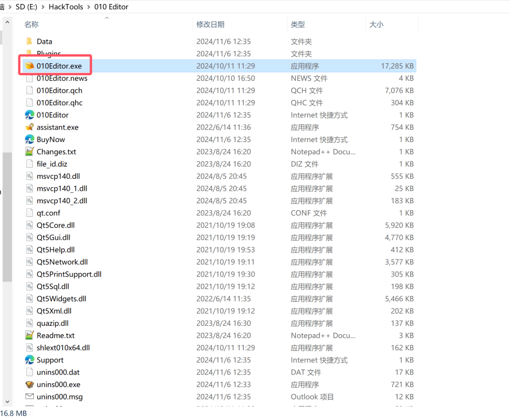Sort files by the 修改日期 column header
510x420 pixels.
pyautogui.click(x=211, y=24)
